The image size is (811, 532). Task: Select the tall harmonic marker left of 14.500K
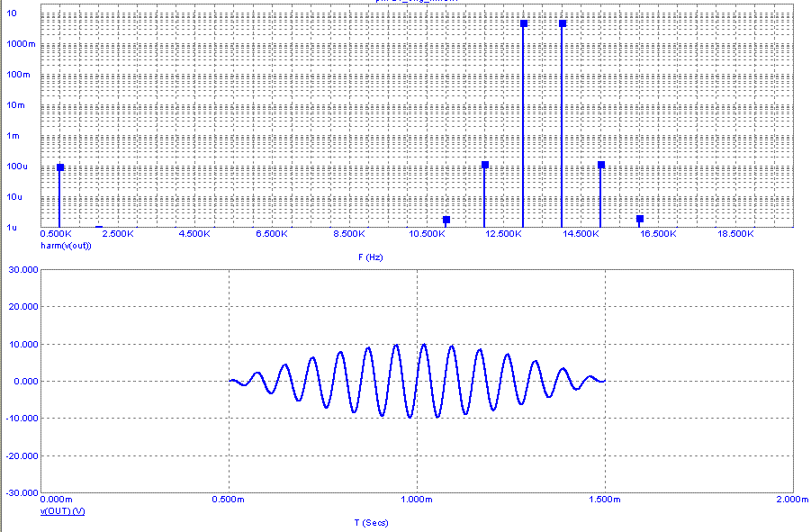pos(563,23)
